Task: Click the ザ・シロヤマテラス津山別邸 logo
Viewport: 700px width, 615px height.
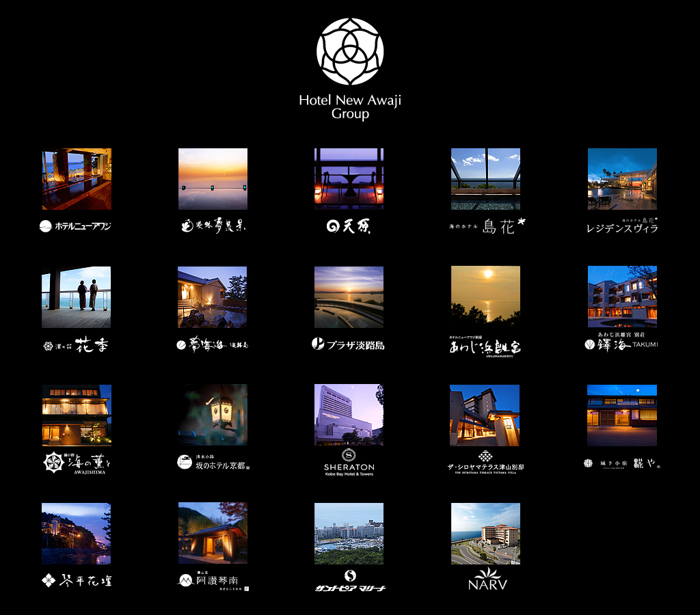Action: coord(485,462)
